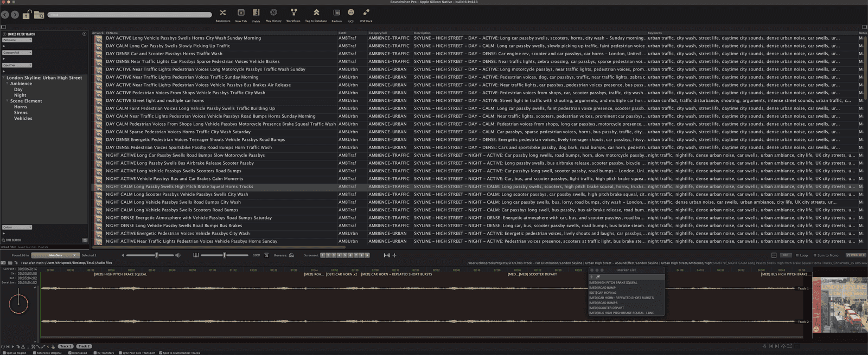Adjust the volume slider handle
The height and width of the screenshot is (355, 868).
click(157, 255)
